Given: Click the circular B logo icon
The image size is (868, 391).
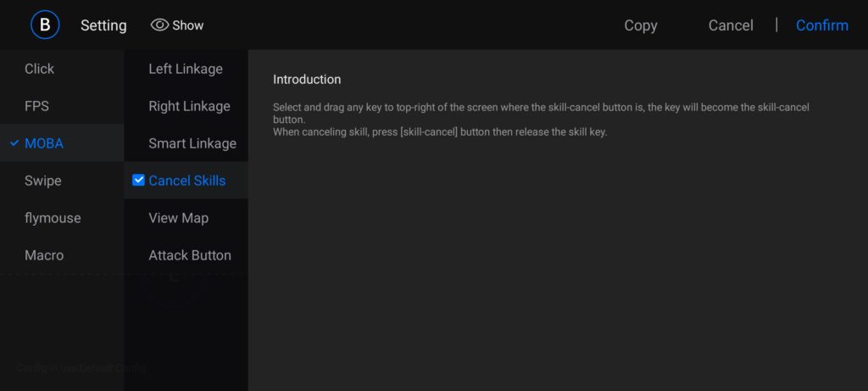Looking at the screenshot, I should pyautogui.click(x=45, y=25).
